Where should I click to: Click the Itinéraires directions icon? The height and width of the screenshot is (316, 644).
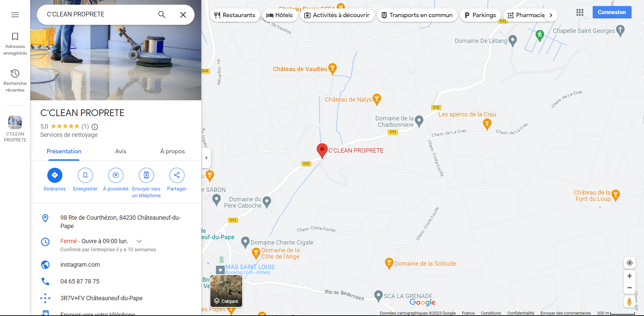(x=55, y=175)
